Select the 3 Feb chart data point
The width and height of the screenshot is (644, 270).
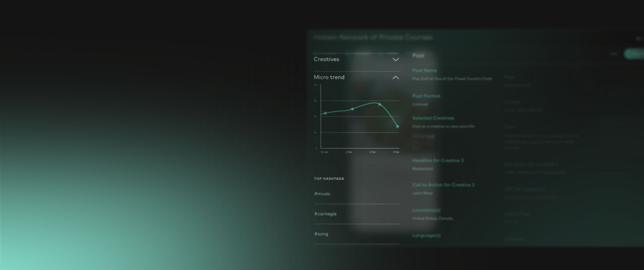397,127
